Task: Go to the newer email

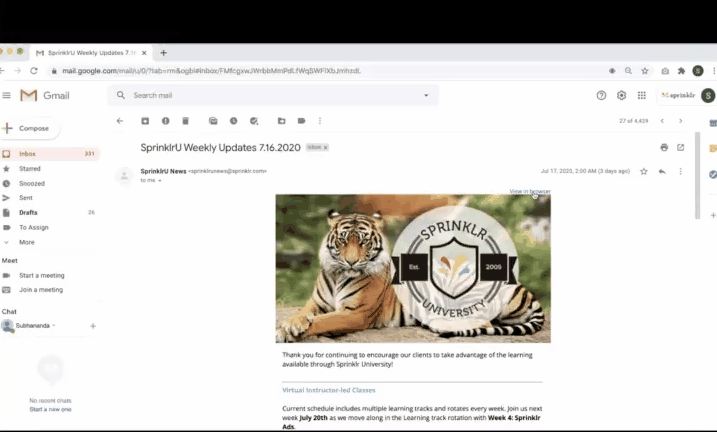Action: 662,121
